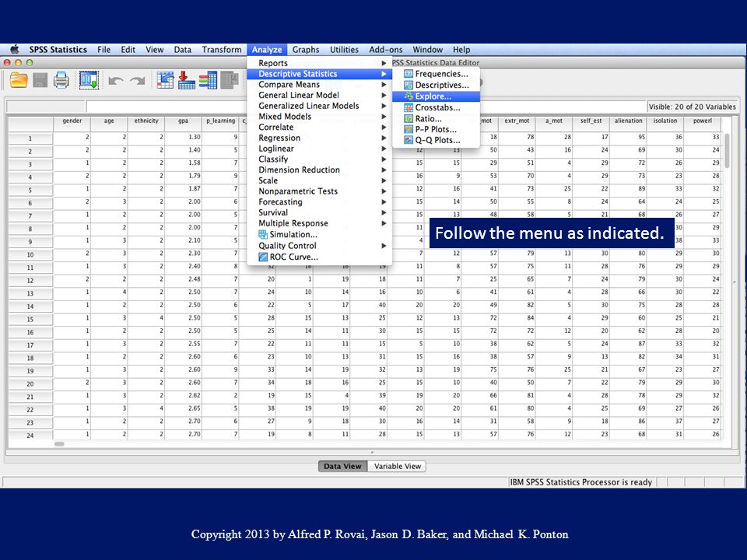Select Descriptives... in the submenu

pos(436,86)
